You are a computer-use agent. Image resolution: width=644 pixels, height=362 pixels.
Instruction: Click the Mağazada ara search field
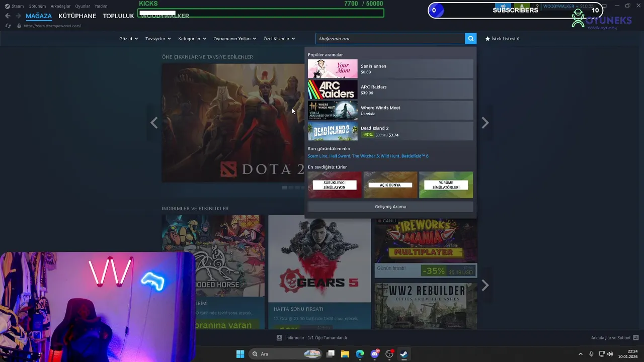[390, 39]
